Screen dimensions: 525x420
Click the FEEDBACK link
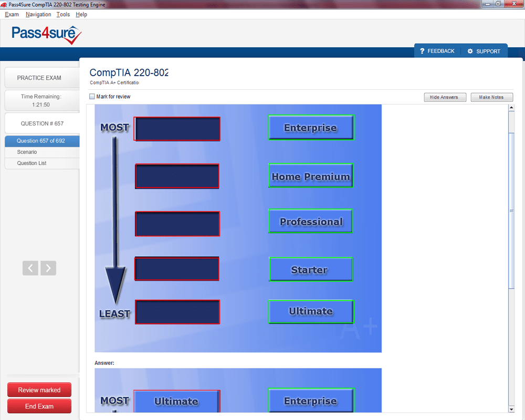pyautogui.click(x=440, y=51)
